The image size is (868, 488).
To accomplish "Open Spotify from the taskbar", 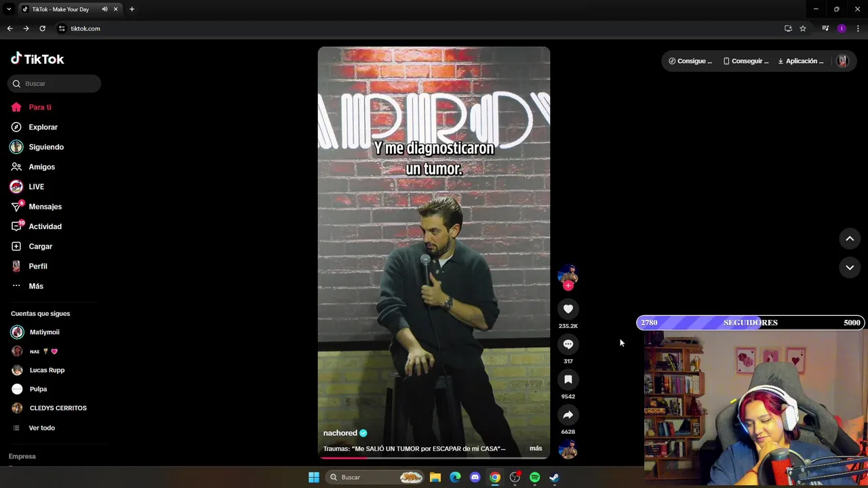I will click(534, 477).
